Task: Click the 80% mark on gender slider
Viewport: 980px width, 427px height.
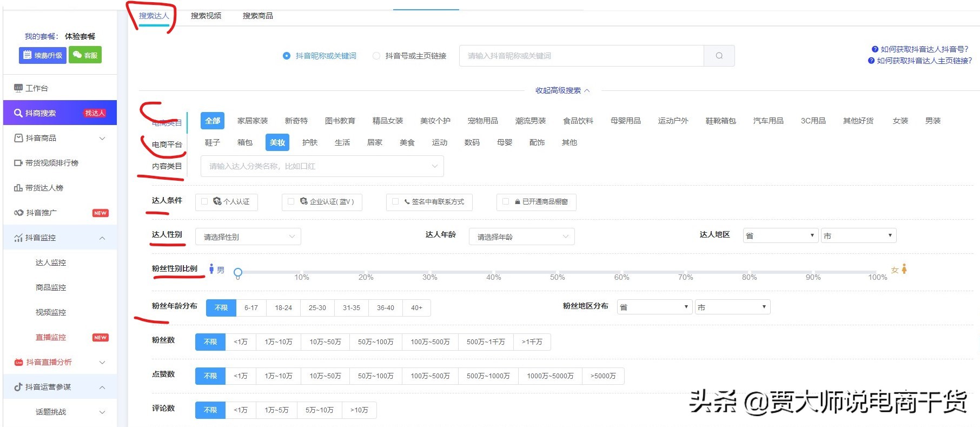Action: [x=749, y=277]
